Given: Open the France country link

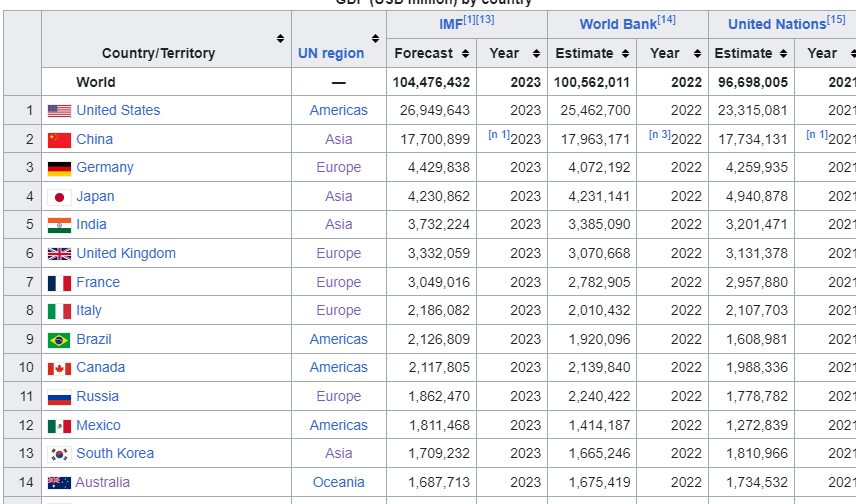Looking at the screenshot, I should [98, 282].
